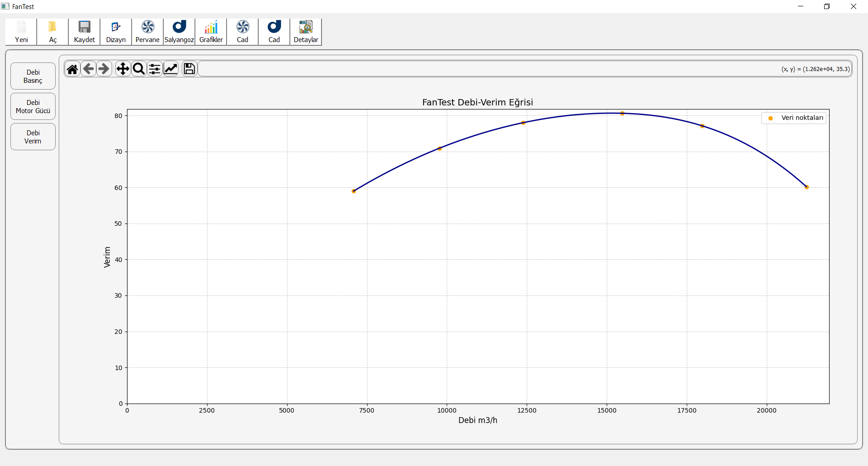
Task: Show the Debi Basınç graph
Action: (33, 76)
